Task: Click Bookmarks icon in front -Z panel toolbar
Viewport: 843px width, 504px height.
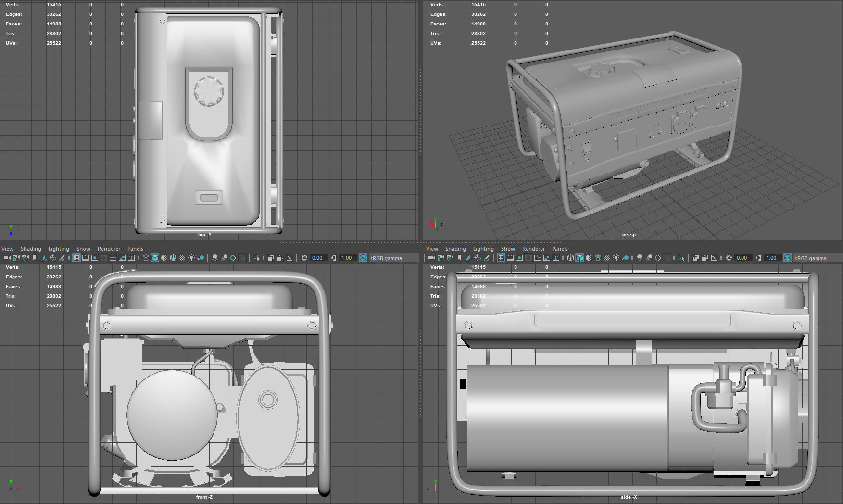Action: coord(35,258)
